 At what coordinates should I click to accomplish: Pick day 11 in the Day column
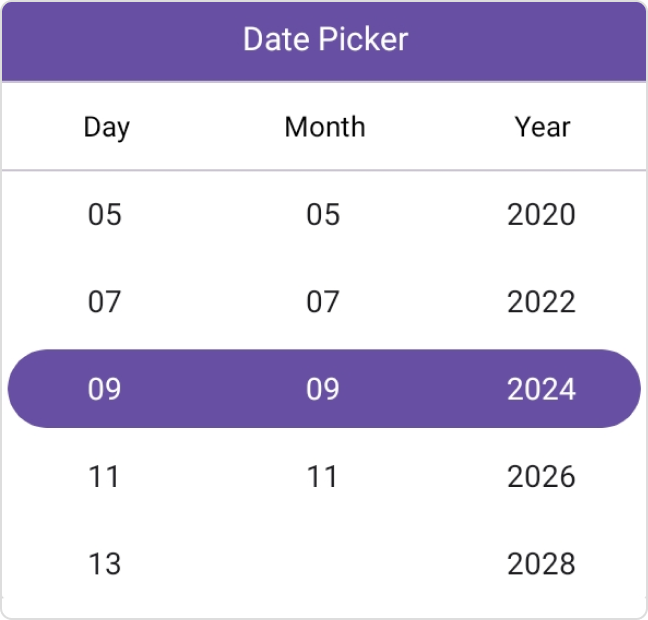[x=105, y=476]
